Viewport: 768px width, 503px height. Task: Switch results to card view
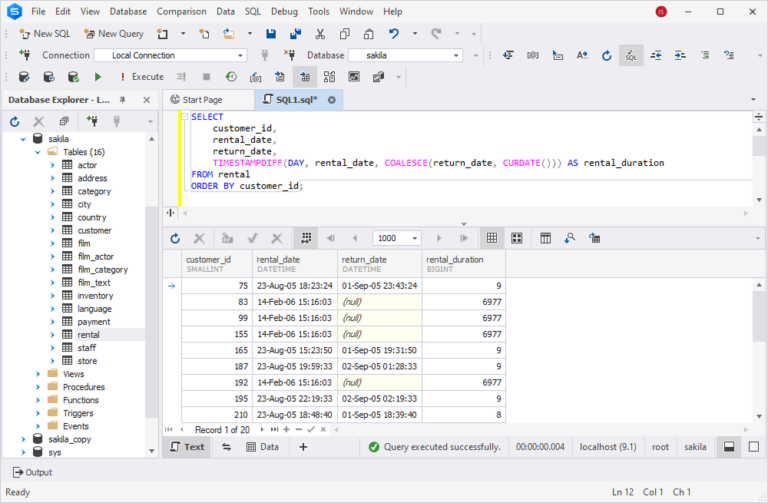516,238
